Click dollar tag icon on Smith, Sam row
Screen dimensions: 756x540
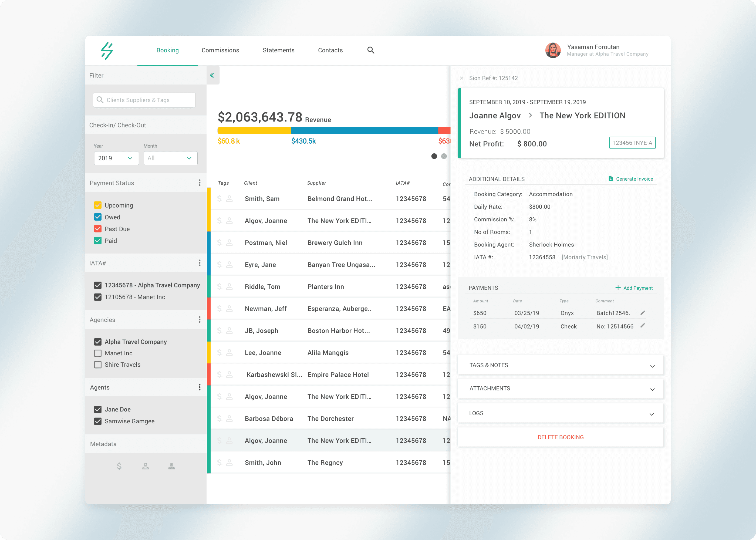(x=220, y=198)
